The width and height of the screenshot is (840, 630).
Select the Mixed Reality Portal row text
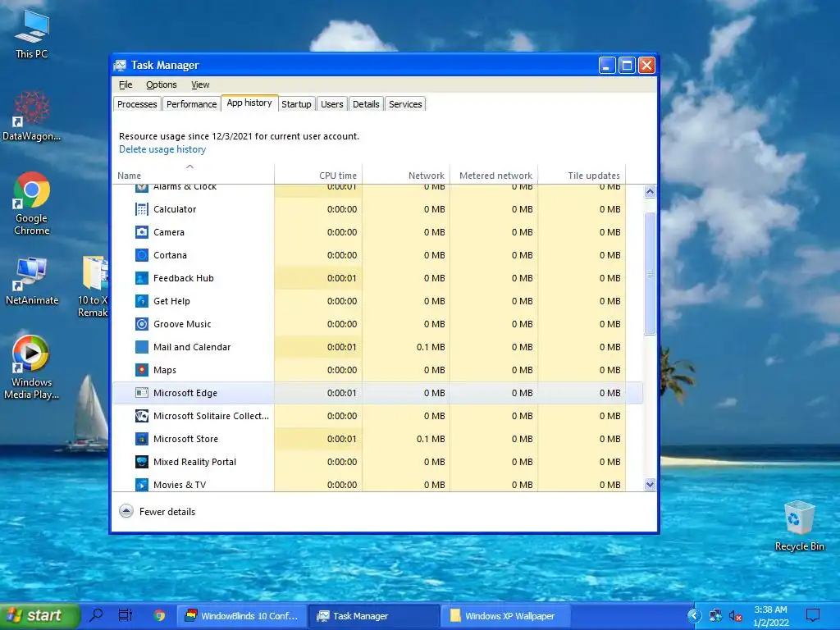pos(194,462)
